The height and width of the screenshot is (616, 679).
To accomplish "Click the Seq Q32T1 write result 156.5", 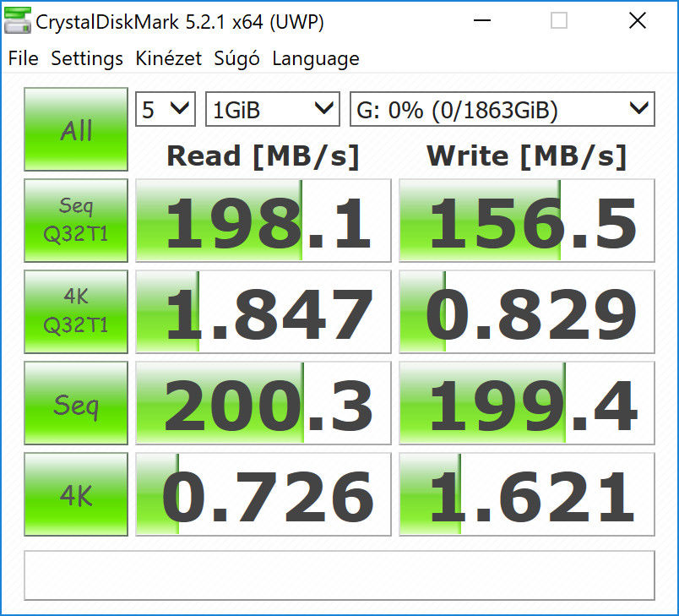I will point(527,221).
